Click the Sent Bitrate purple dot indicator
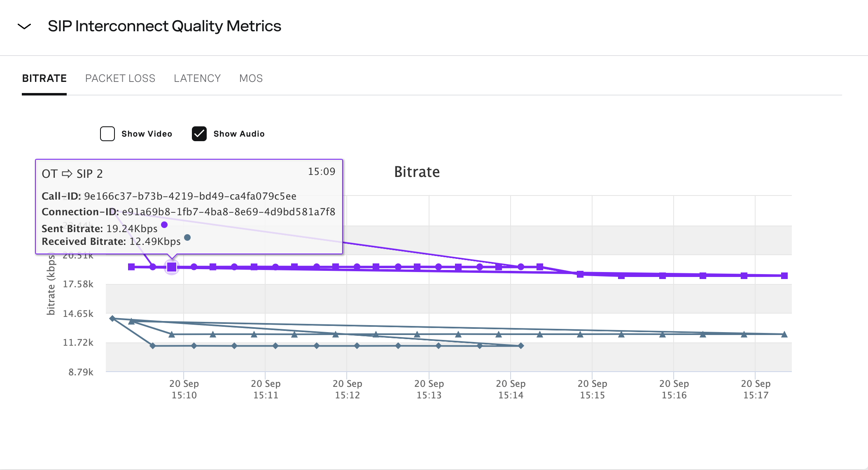 [x=164, y=225]
